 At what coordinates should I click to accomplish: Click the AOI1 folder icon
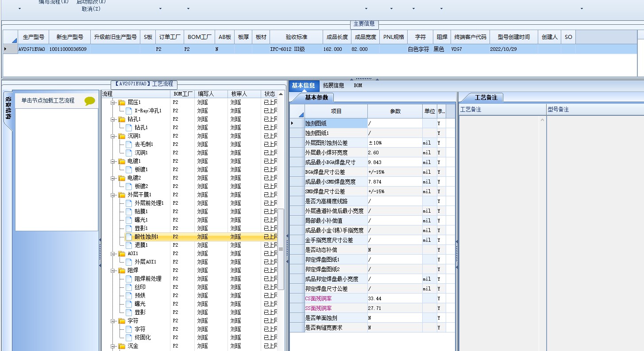122,253
